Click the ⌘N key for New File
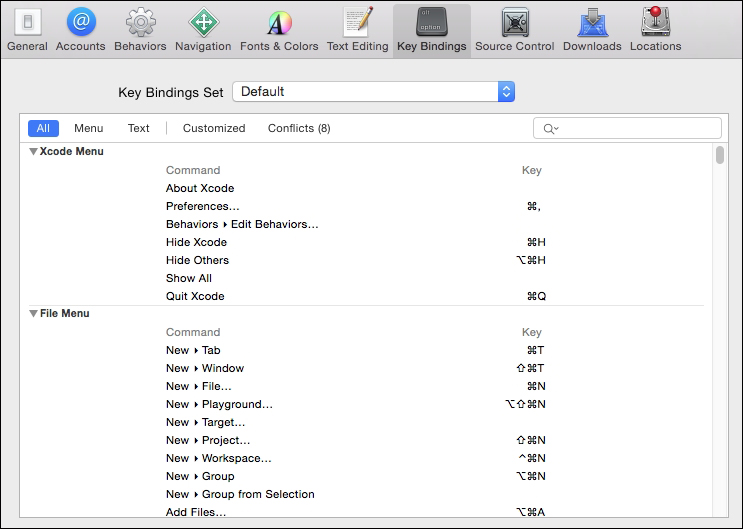743x529 pixels. coord(536,386)
